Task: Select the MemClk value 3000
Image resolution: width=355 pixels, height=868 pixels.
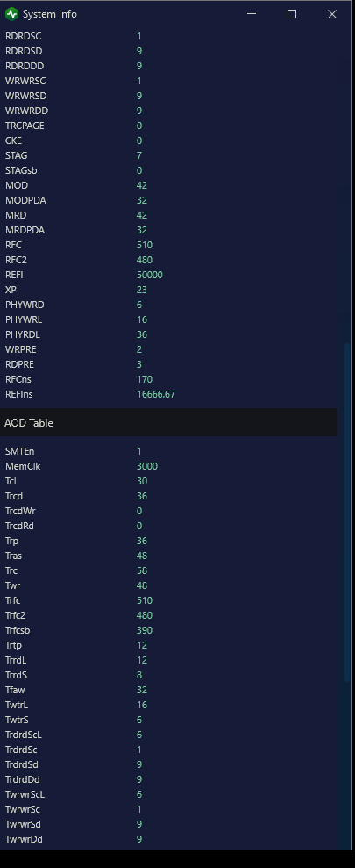Action: (x=147, y=466)
